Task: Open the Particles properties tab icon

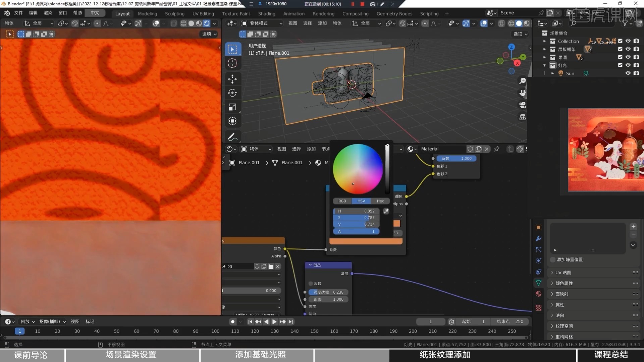Action: (x=538, y=250)
